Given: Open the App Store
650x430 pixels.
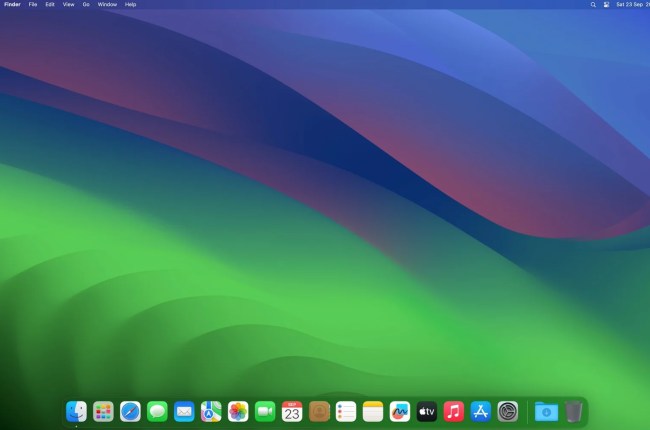Looking at the screenshot, I should tap(480, 411).
